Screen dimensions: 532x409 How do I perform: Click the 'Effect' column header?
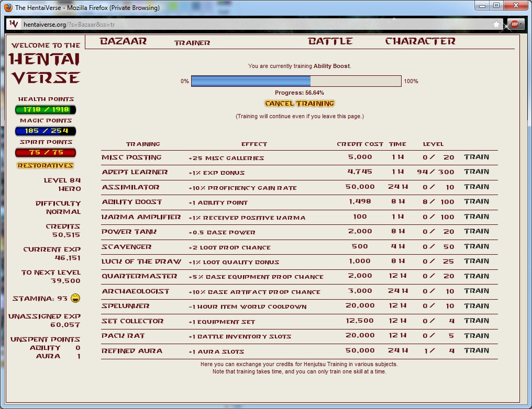coord(254,144)
